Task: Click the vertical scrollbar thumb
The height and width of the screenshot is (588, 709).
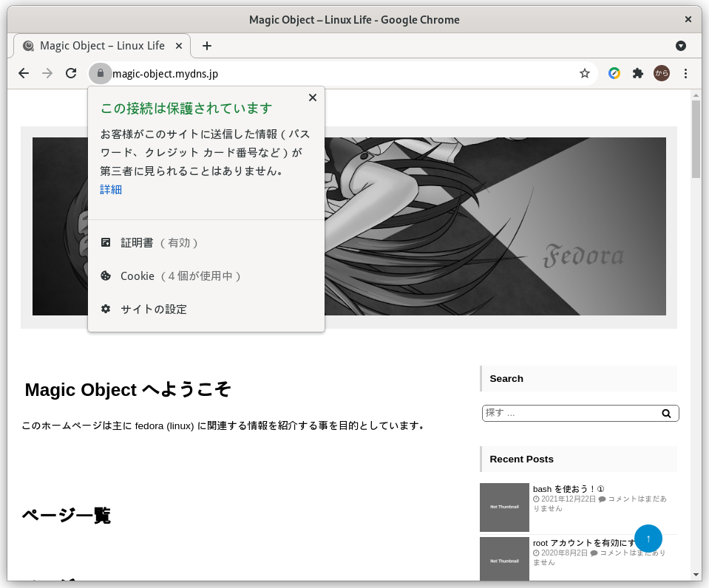Action: coord(696,139)
